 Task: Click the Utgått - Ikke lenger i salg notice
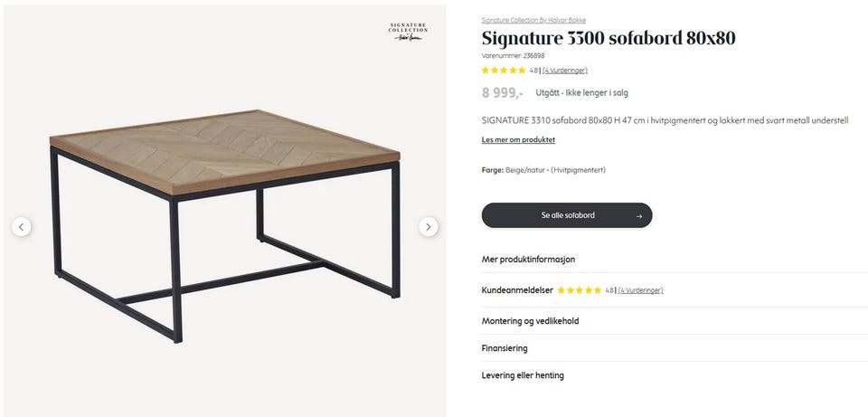coord(583,92)
